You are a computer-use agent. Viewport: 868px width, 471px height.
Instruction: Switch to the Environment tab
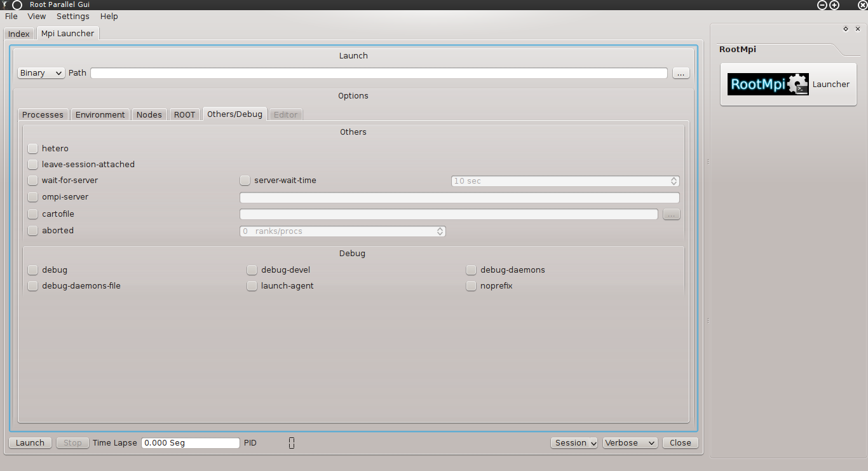100,114
